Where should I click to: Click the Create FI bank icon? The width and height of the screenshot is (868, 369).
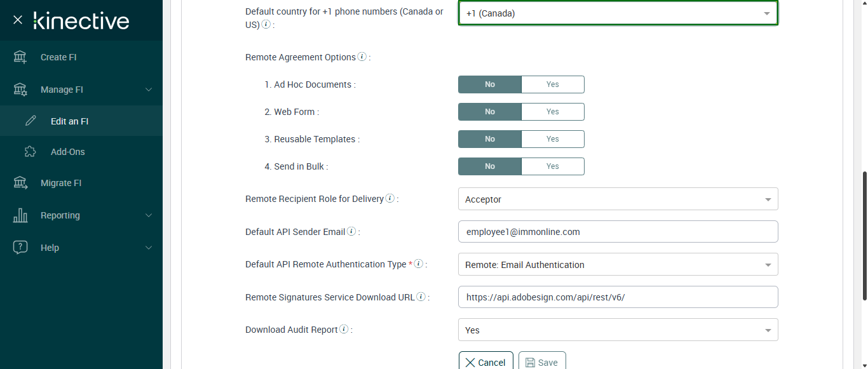pos(20,57)
